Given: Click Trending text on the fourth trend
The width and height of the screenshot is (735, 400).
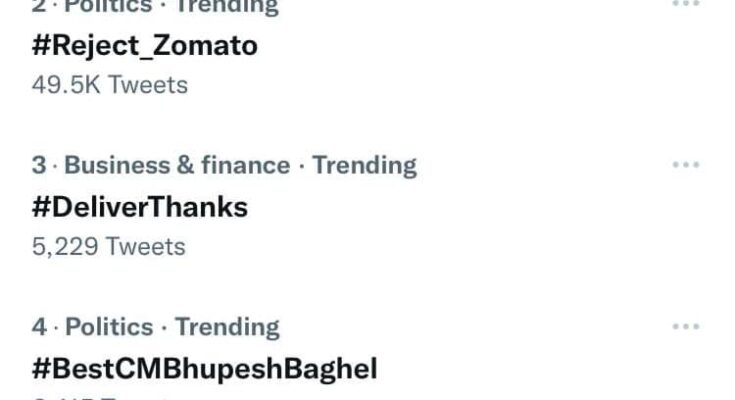Looking at the screenshot, I should (228, 327).
